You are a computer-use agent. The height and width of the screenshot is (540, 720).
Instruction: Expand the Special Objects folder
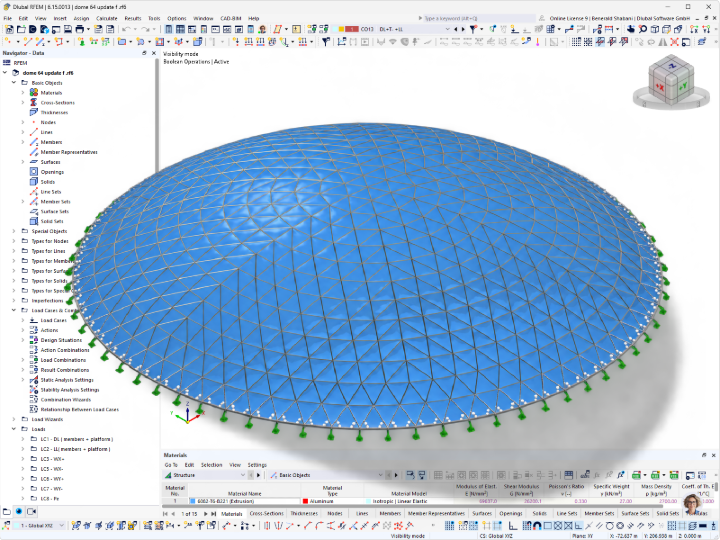[14, 231]
